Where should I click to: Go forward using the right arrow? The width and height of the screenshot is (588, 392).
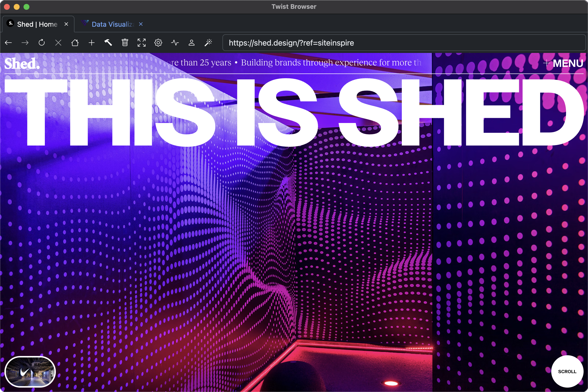25,42
